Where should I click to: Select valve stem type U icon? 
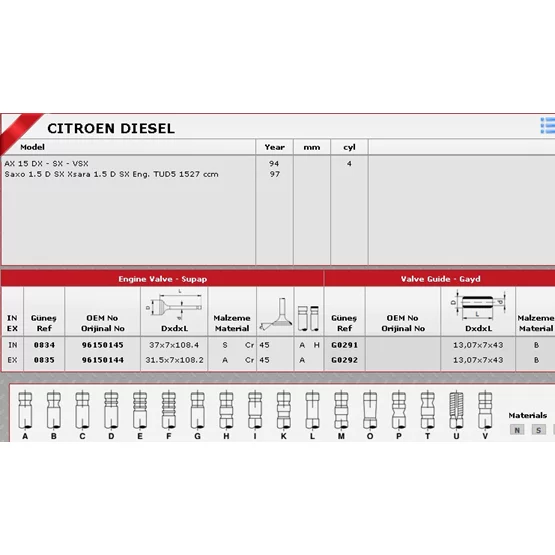pyautogui.click(x=456, y=410)
